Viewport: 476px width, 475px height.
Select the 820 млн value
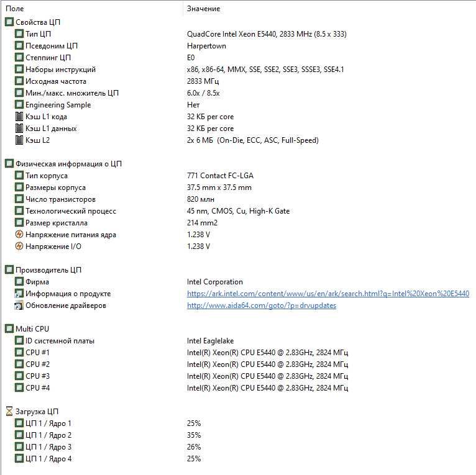pos(200,199)
